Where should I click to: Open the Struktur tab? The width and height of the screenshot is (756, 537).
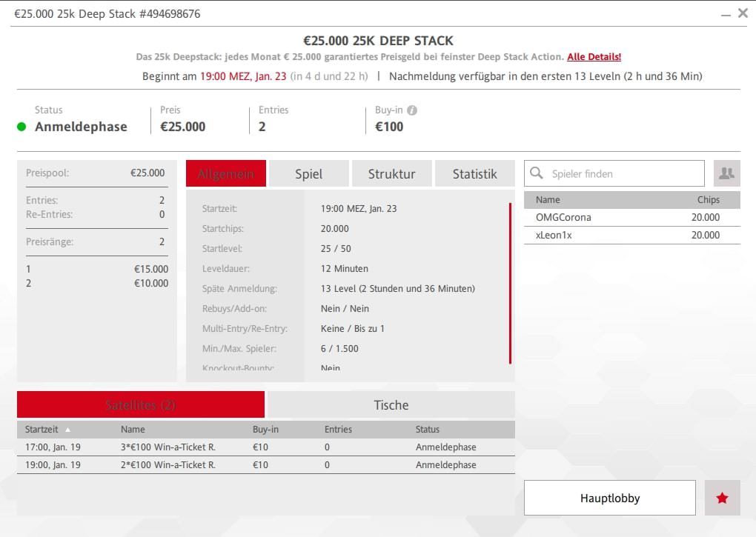pyautogui.click(x=391, y=174)
